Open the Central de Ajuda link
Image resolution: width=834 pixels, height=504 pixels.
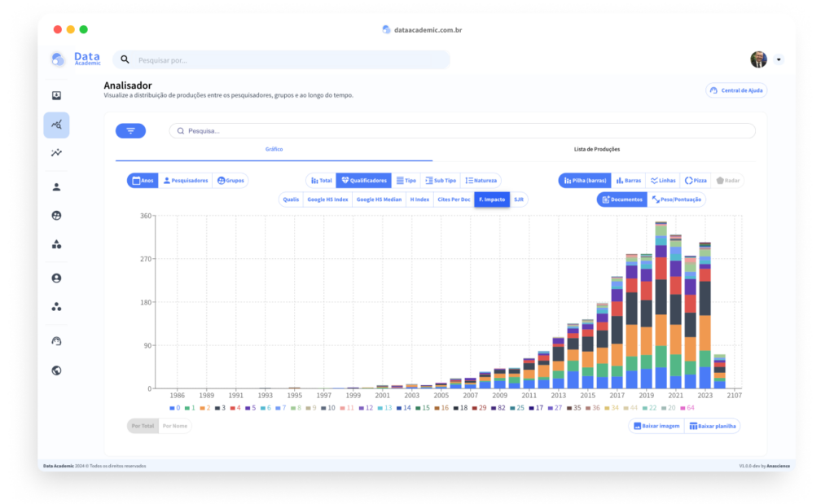(x=736, y=90)
